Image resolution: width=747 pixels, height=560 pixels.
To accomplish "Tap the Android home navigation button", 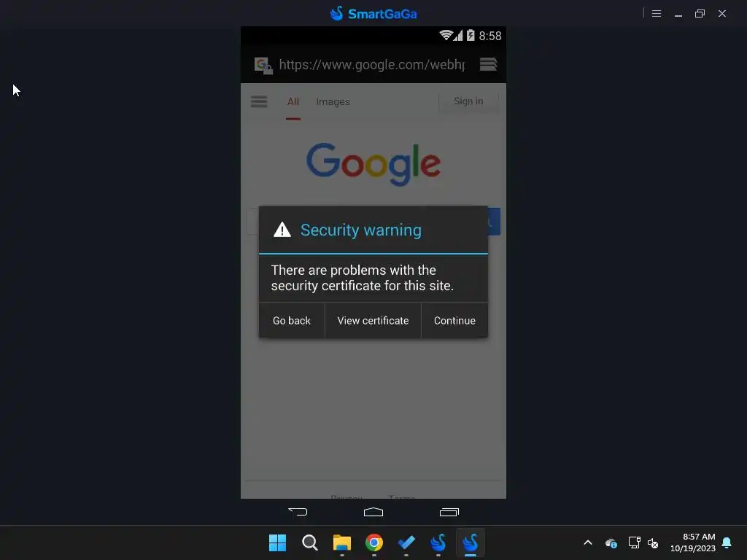I will pyautogui.click(x=373, y=512).
